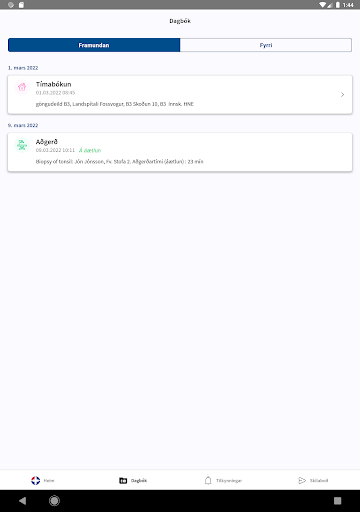Tap the Biopsy of tonsil description text

(x=119, y=162)
